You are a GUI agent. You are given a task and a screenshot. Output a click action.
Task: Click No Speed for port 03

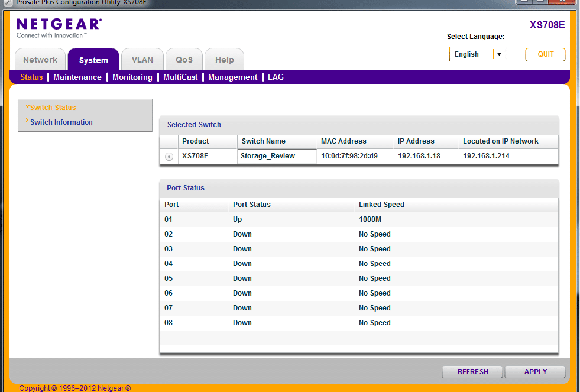pyautogui.click(x=375, y=249)
